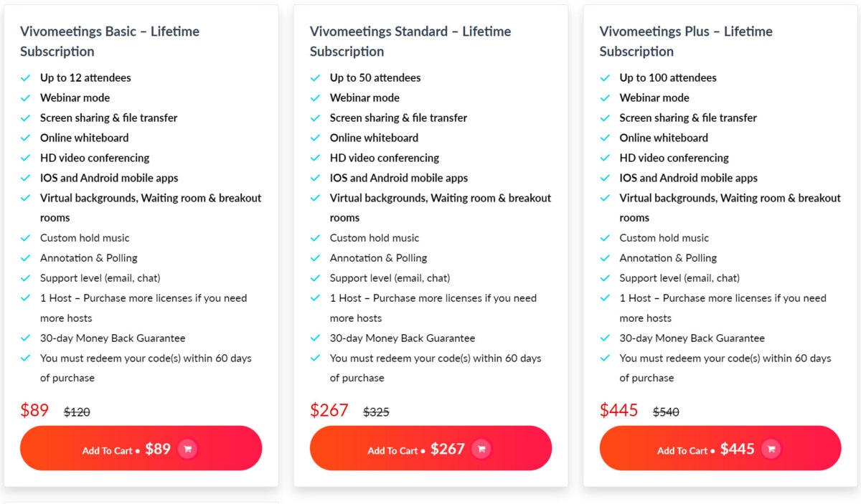Open Vivomeetings Basic – Lifetime Subscription title

(x=110, y=42)
